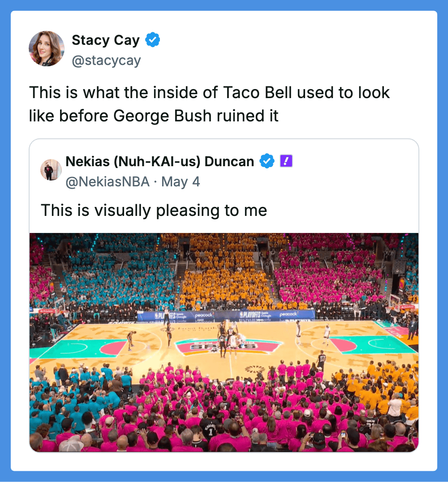Click Nekias Duncan's blue verified checkmark
Screen dimensions: 448x482
pos(267,161)
